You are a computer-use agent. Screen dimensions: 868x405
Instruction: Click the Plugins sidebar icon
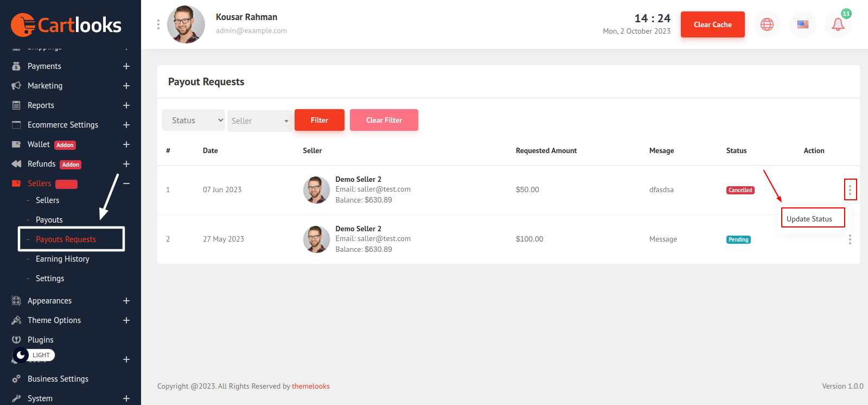16,340
